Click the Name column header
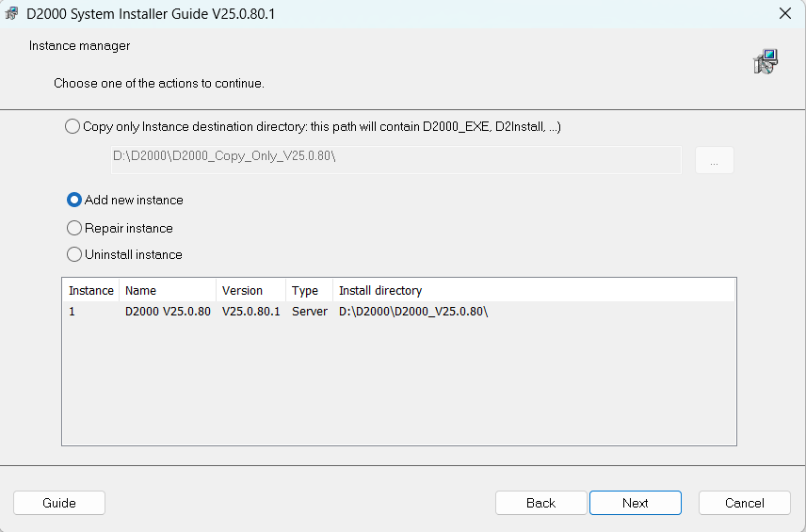Screen dimensions: 806x532 click(168, 290)
